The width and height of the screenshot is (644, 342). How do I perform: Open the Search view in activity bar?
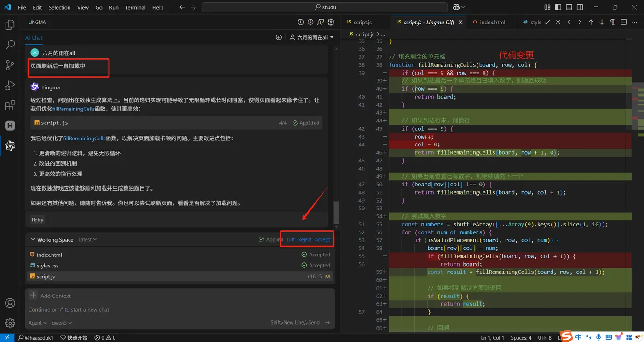tap(10, 45)
